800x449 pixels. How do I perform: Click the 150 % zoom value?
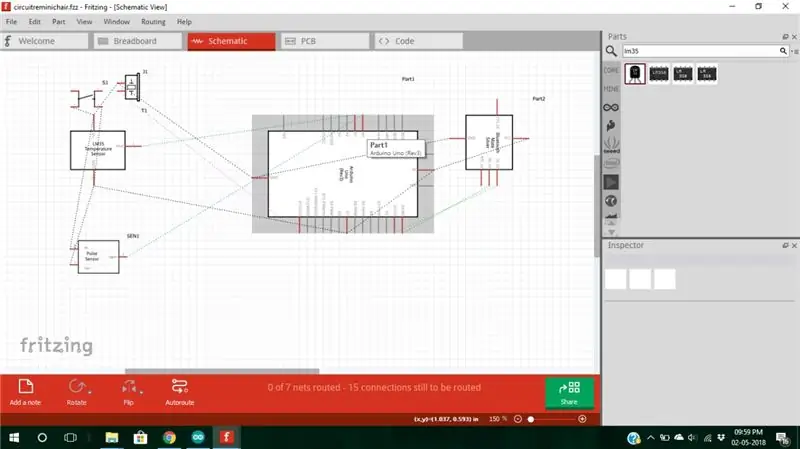[x=497, y=419]
